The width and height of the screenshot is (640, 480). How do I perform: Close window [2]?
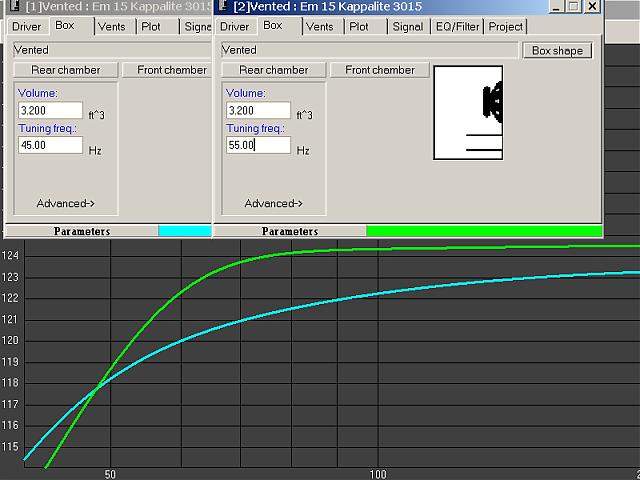coord(592,6)
